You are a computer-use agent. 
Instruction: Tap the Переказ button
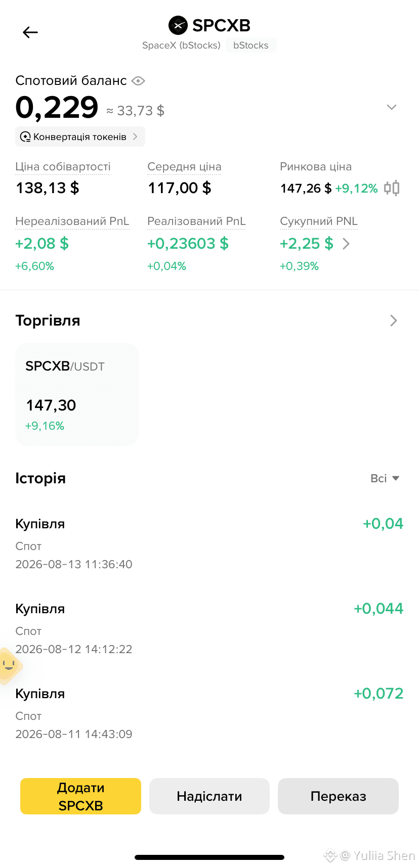coord(338,796)
